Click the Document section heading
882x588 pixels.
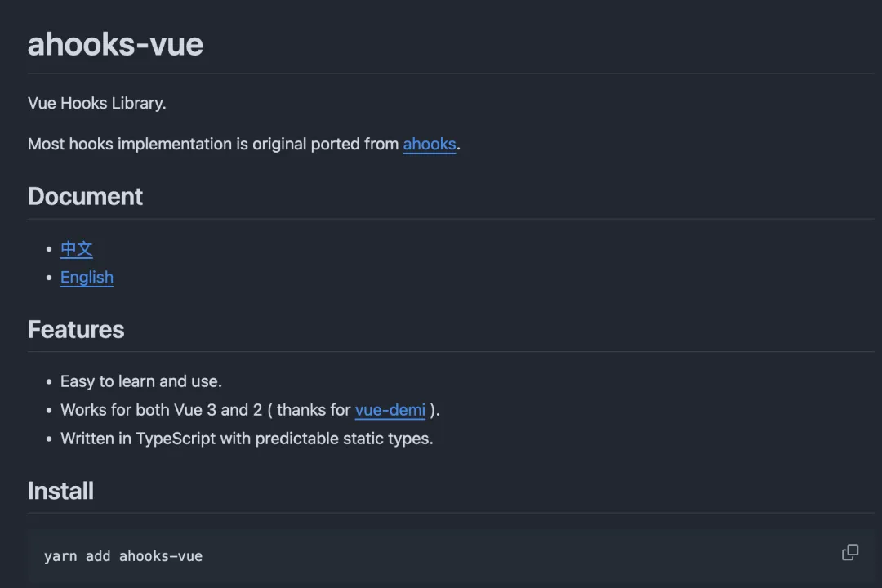point(85,196)
